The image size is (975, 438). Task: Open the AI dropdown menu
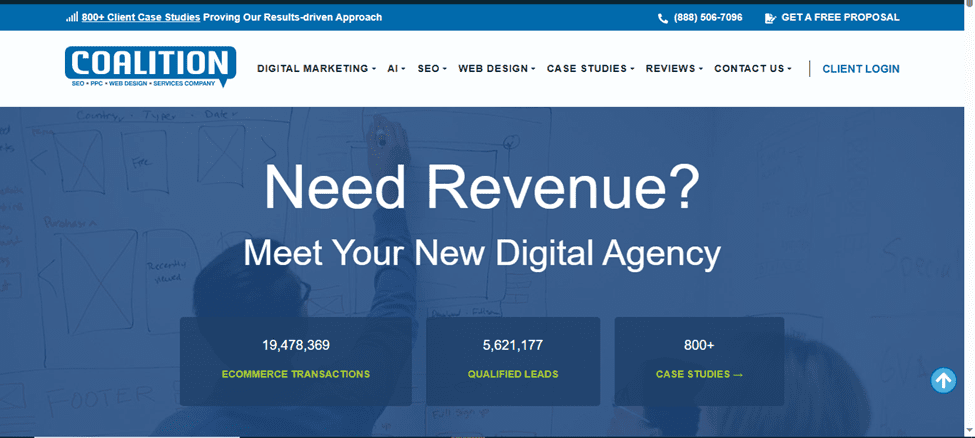[x=397, y=69]
